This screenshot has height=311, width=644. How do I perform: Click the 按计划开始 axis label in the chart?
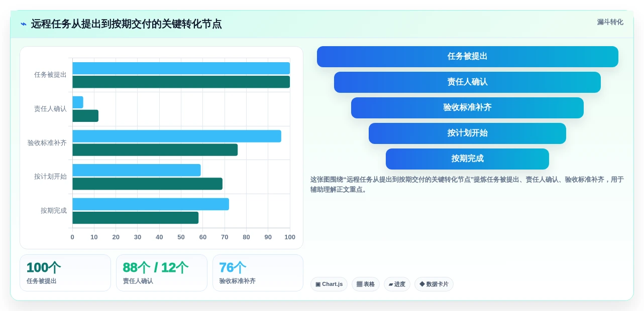tap(50, 177)
